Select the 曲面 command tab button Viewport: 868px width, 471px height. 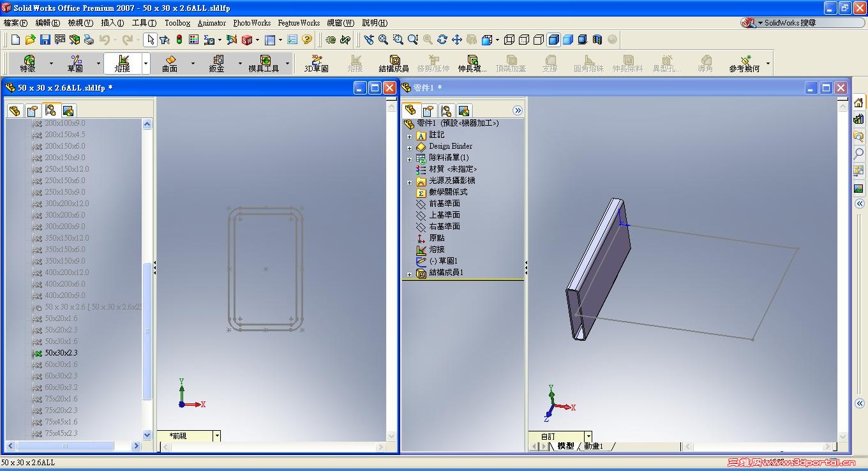(x=170, y=64)
